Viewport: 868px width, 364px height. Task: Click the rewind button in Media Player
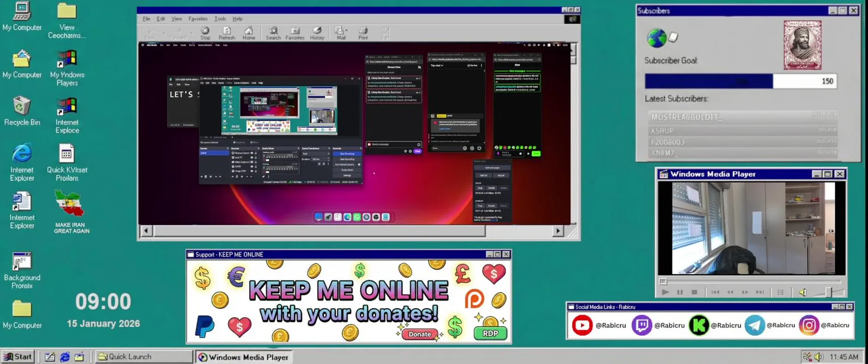coord(730,292)
